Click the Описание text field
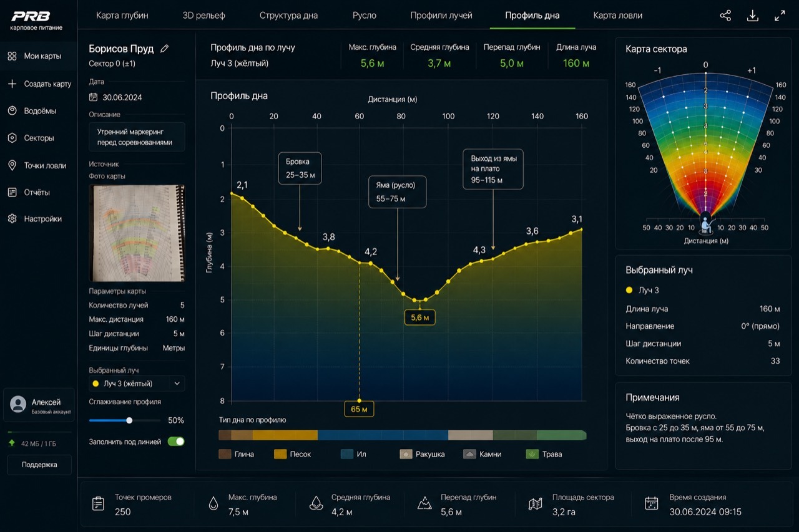Viewport: 799px width, 532px height. (x=137, y=137)
